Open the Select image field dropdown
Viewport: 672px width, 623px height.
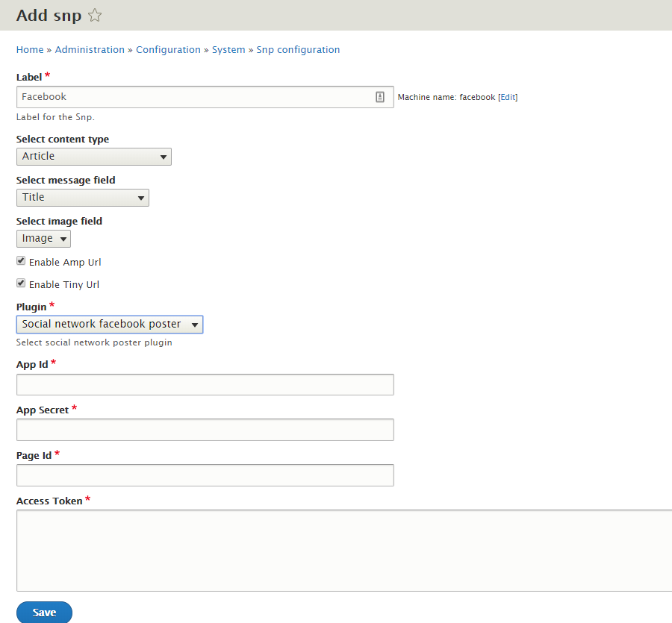point(43,239)
